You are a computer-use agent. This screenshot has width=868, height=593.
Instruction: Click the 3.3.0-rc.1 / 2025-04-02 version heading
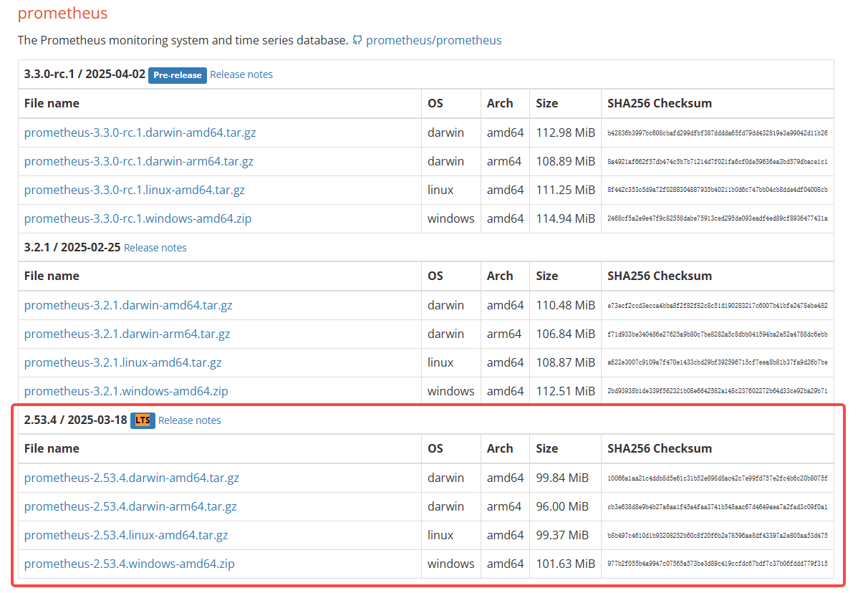coord(85,74)
